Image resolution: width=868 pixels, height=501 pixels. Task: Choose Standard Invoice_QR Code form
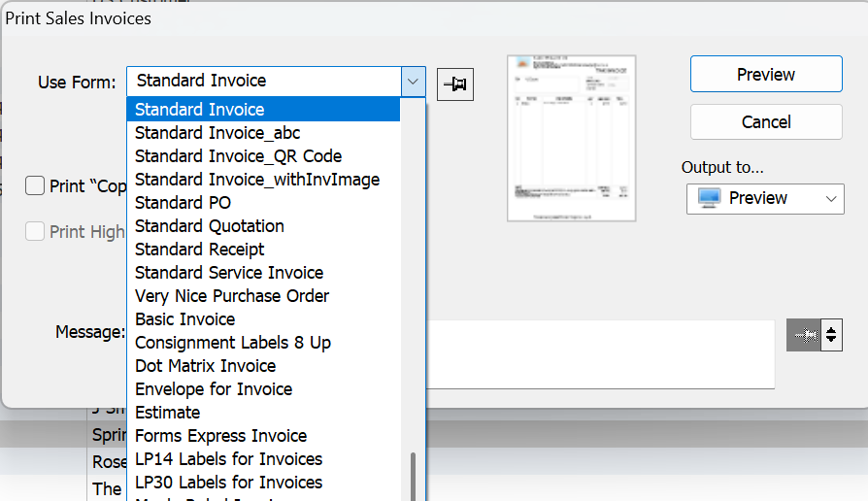[263, 156]
